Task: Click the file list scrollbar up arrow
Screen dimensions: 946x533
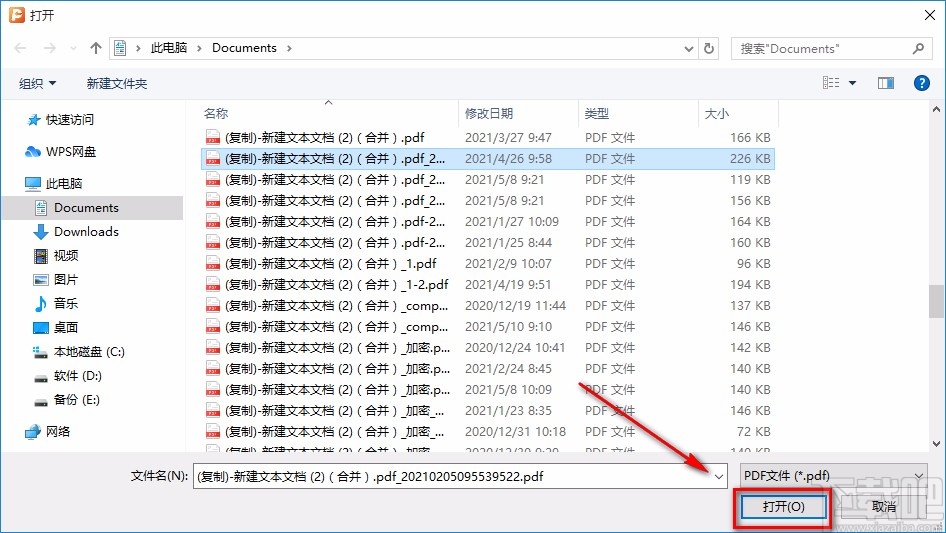Action: [x=936, y=110]
